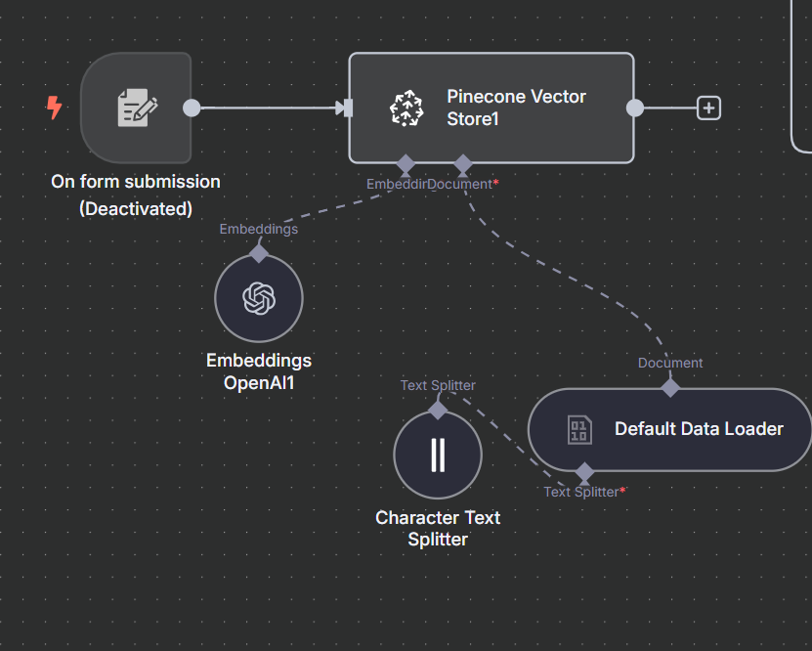This screenshot has width=812, height=651.
Task: Click Embedding diamond port under Pinecone node
Action: pyautogui.click(x=406, y=164)
